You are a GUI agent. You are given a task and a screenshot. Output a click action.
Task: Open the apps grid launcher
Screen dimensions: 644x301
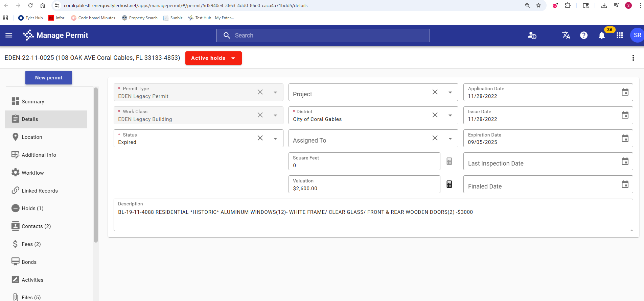point(619,35)
